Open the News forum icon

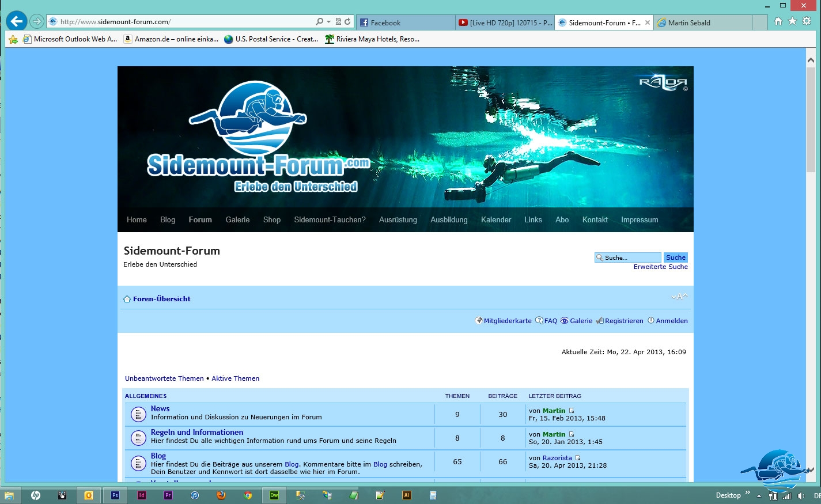coord(138,414)
